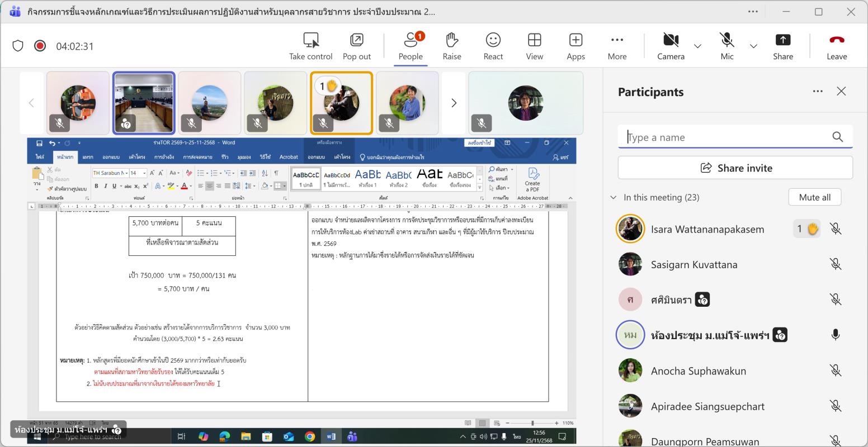Viewport: 868px width, 447px height.
Task: Collapse the In this meeting list
Action: click(614, 197)
